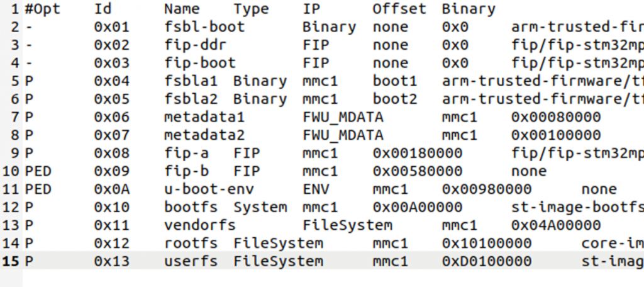Click the fip-a name on line 9
The image size is (644, 287).
coord(186,154)
